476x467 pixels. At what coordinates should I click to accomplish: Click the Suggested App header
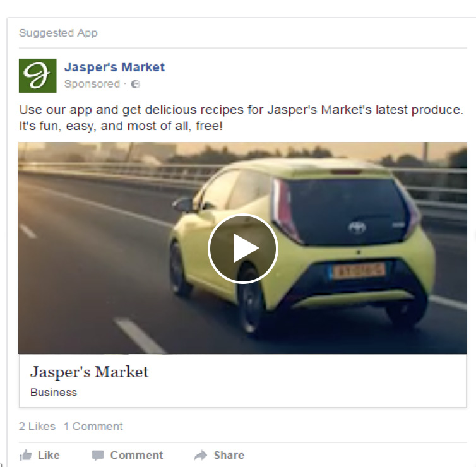coord(58,33)
